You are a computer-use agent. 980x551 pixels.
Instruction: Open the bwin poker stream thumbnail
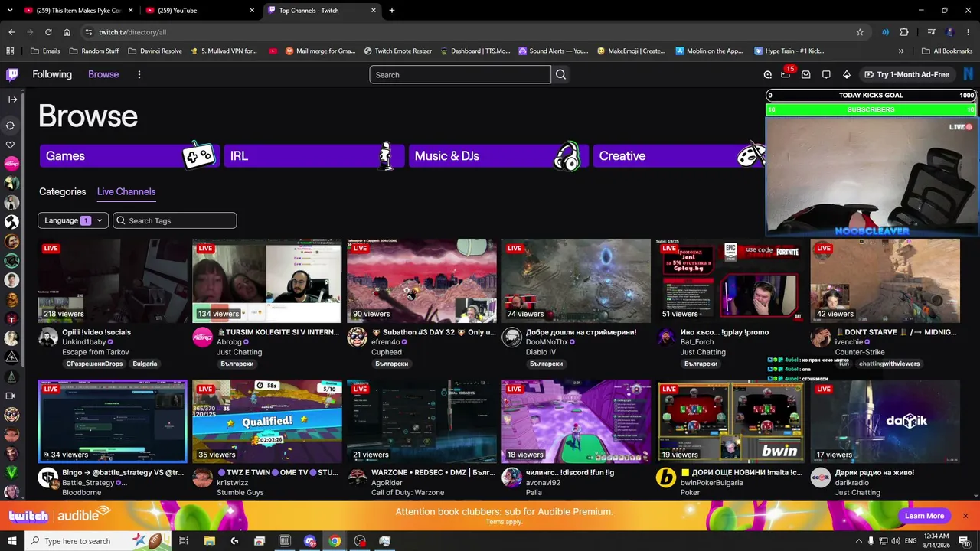click(731, 422)
